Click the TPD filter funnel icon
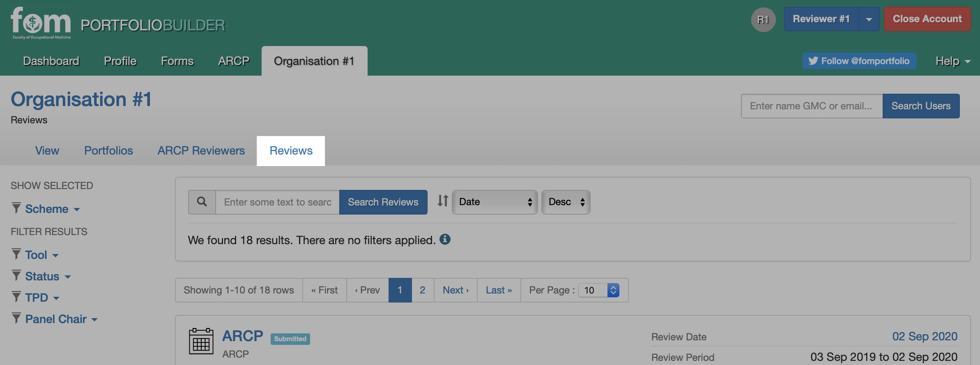Image resolution: width=980 pixels, height=365 pixels. tap(16, 297)
